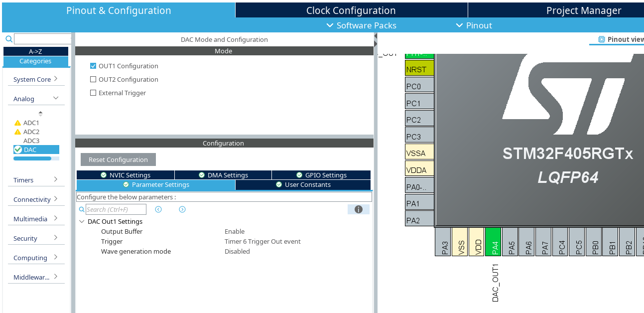Collapse the left panel with splitter arrow
This screenshot has width=644, height=313.
point(376,36)
